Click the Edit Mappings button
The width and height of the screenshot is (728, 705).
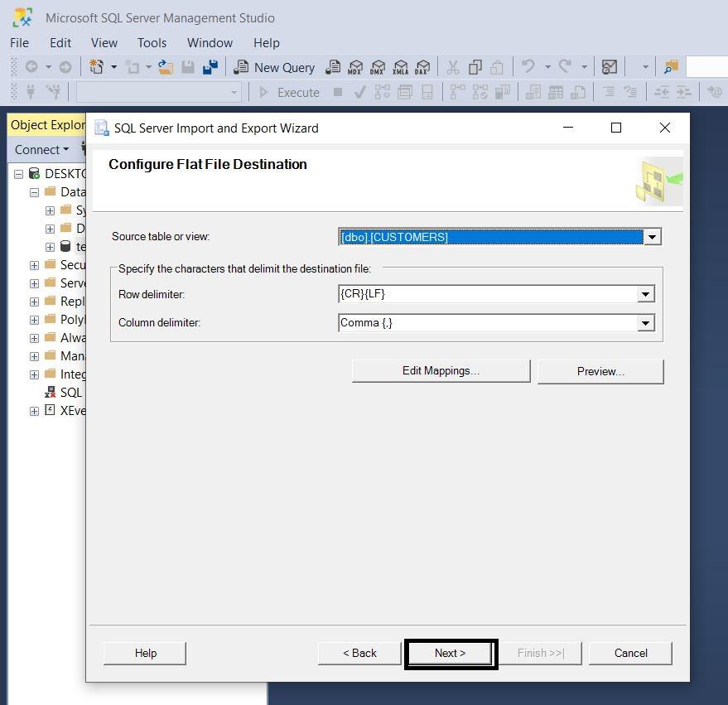[441, 370]
